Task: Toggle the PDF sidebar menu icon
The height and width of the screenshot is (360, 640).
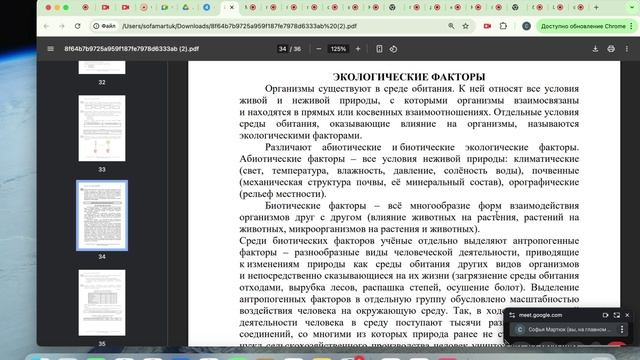Action: click(51, 49)
